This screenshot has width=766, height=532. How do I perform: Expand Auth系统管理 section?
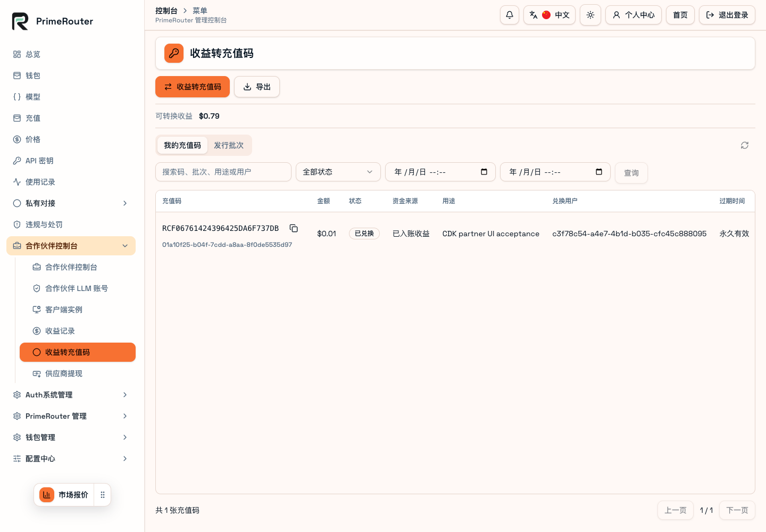click(x=71, y=395)
